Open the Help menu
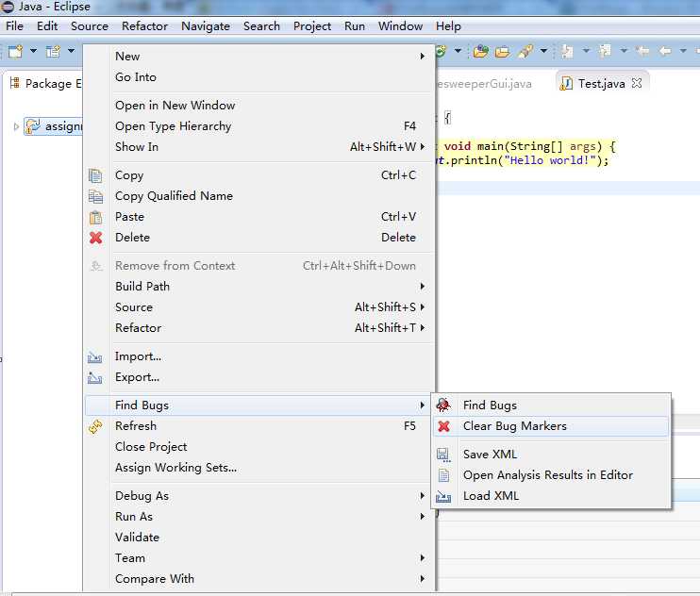The height and width of the screenshot is (596, 700). click(448, 26)
